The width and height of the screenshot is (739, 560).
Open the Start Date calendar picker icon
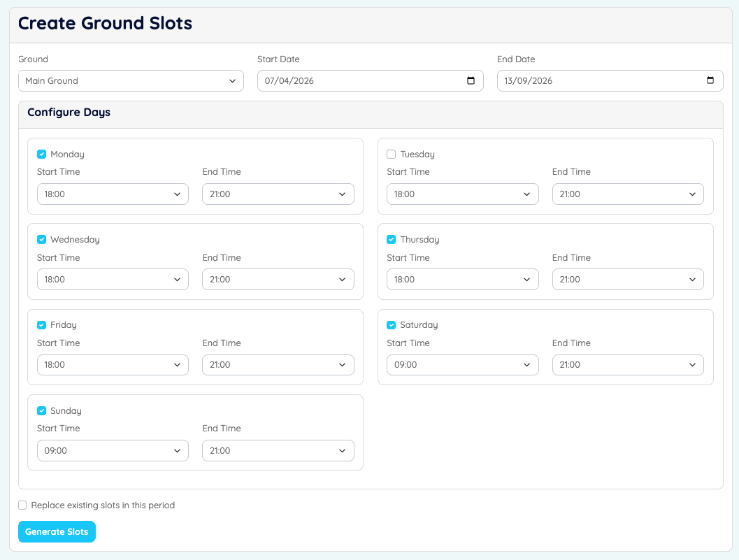(472, 80)
